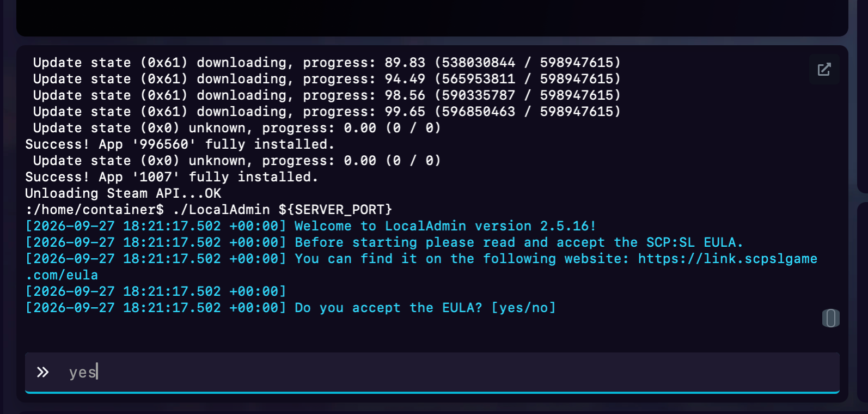Click the "Do you accept the EULA? [yes/no]" line
The width and height of the screenshot is (868, 414).
pyautogui.click(x=291, y=308)
